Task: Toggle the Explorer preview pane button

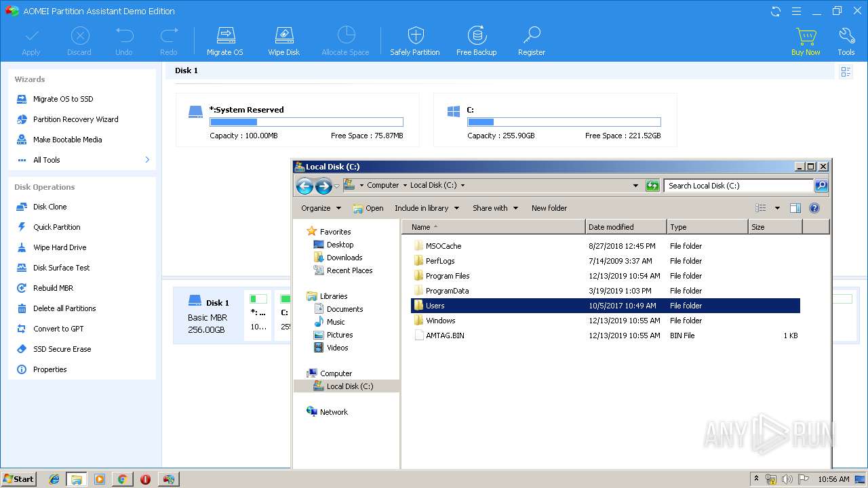Action: 795,208
